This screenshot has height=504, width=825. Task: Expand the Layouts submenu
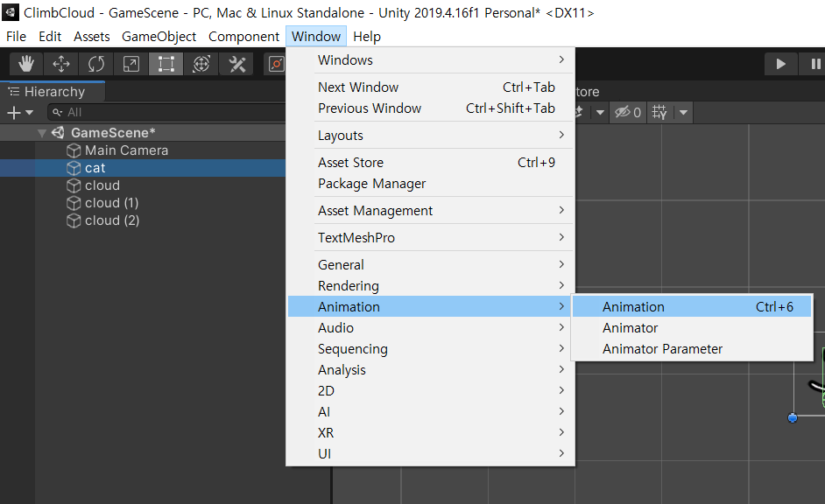432,135
